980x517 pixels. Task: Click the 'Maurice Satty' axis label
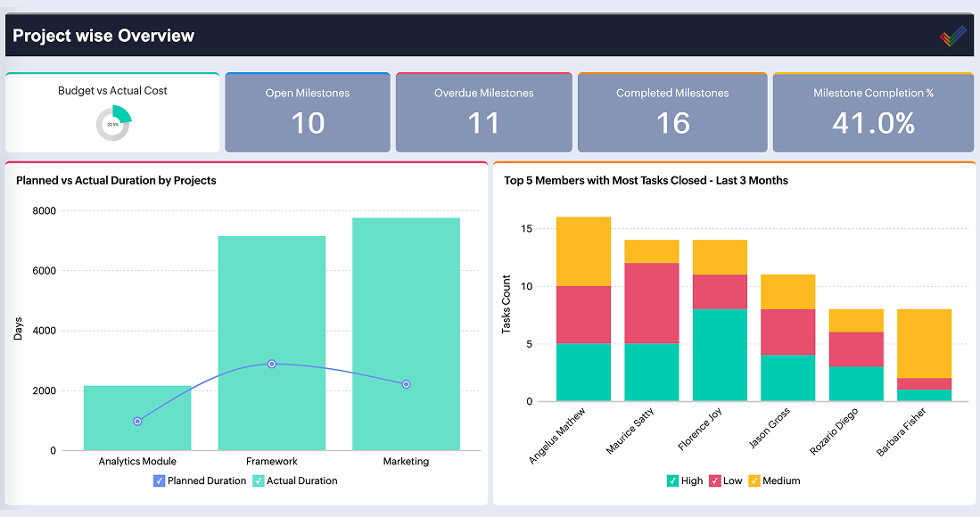coord(630,431)
